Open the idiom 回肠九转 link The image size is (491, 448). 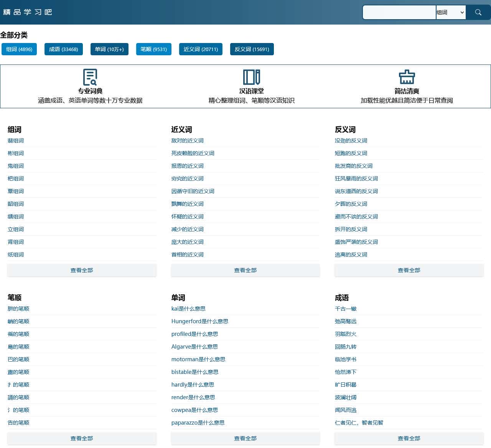[x=346, y=347]
